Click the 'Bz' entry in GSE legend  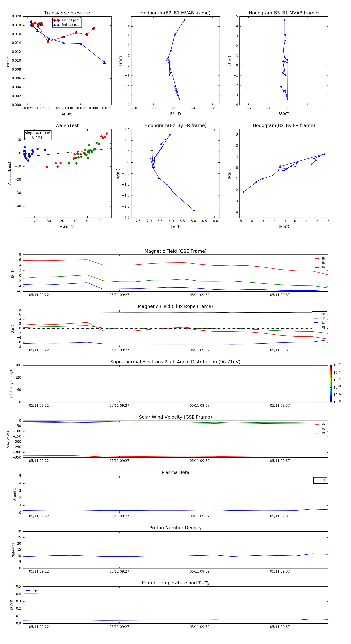coord(320,267)
